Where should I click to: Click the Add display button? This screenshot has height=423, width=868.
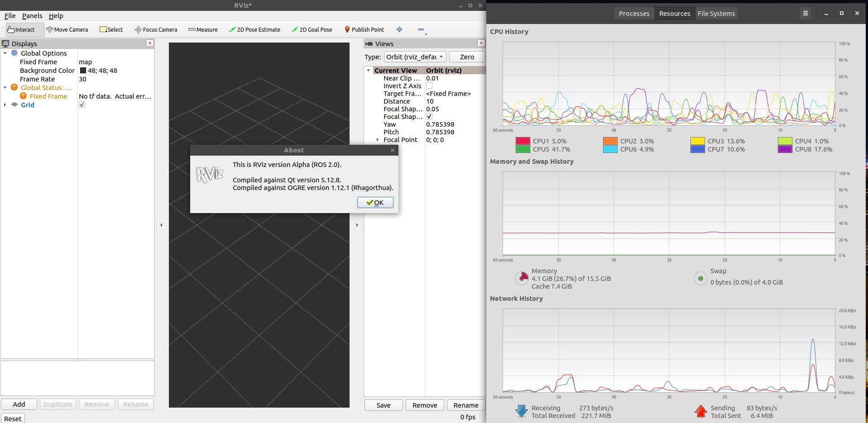click(19, 404)
